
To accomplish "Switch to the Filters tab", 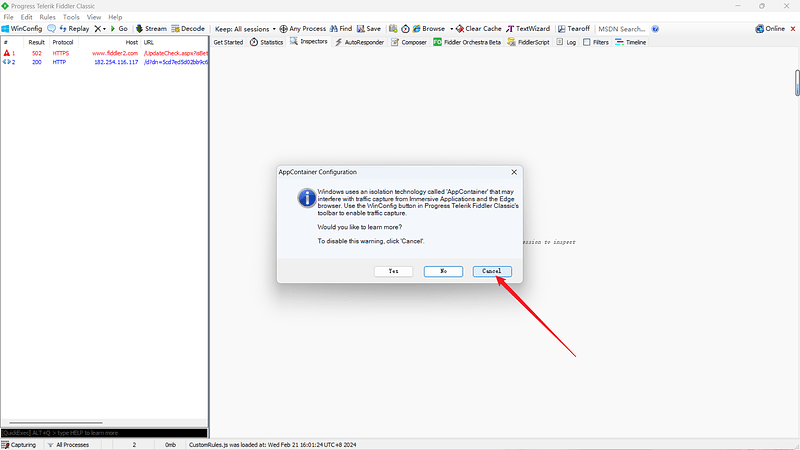I will tap(596, 42).
